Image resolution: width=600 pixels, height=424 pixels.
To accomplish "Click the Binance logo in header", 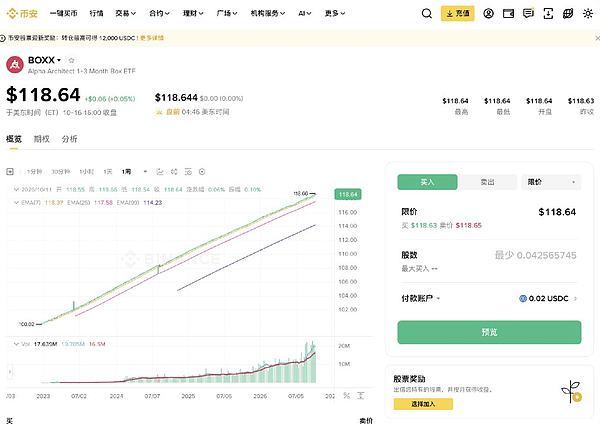I will pos(22,14).
